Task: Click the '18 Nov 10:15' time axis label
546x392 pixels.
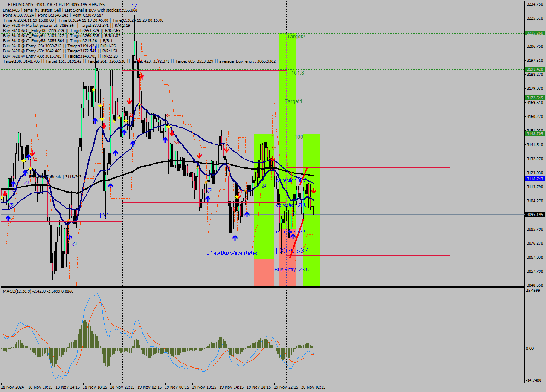Action: pyautogui.click(x=41, y=387)
